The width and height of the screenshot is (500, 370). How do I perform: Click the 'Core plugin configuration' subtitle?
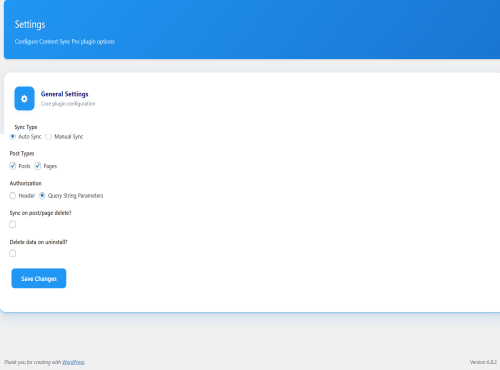tap(68, 104)
